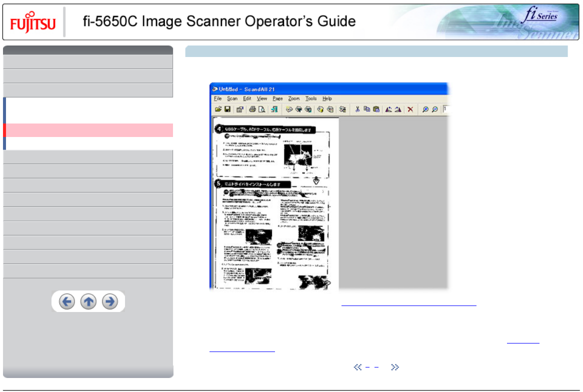The image size is (583, 392).
Task: Click the Cut scissors icon
Action: [357, 109]
